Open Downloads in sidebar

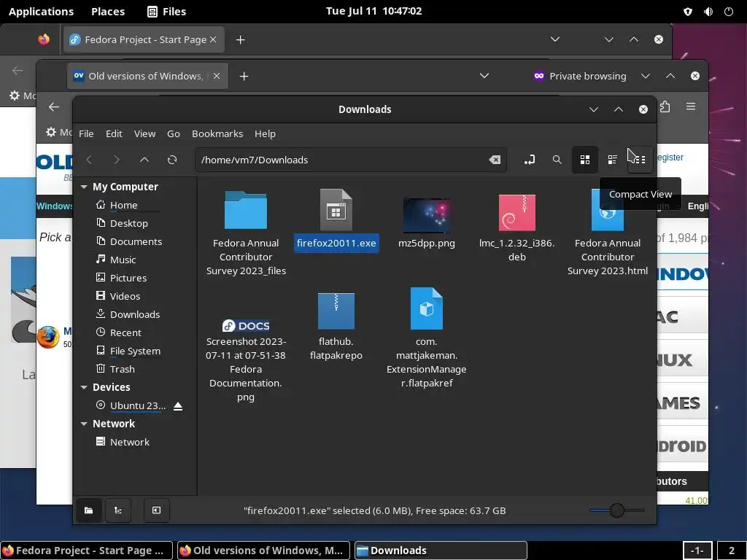pyautogui.click(x=135, y=314)
